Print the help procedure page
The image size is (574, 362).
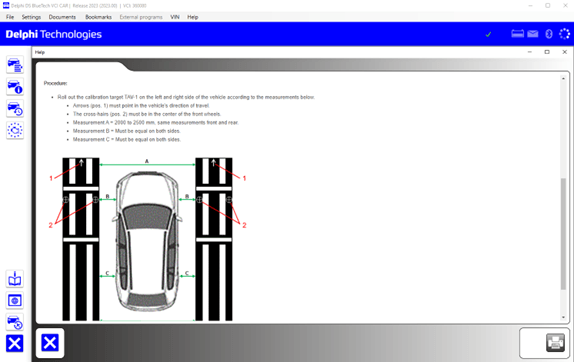[555, 343]
